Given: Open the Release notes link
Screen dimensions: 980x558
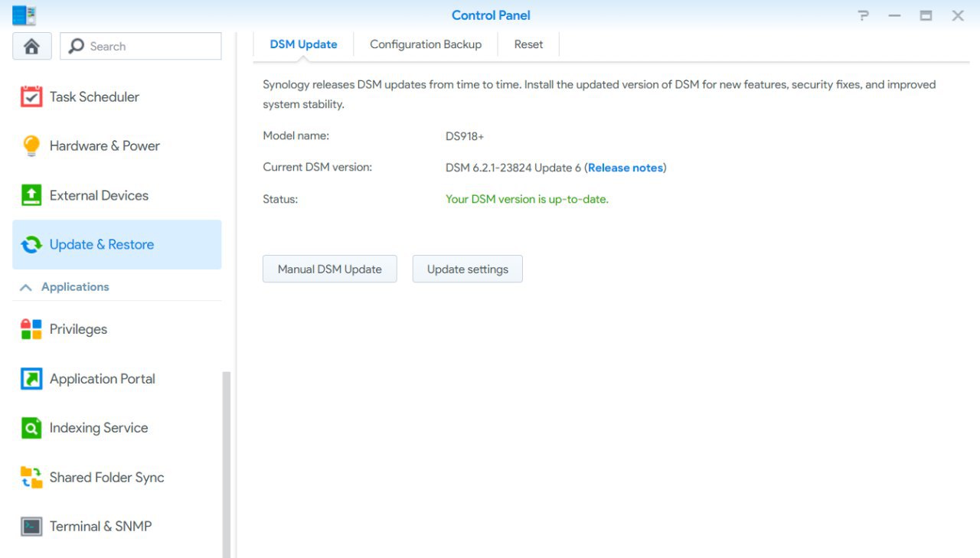Looking at the screenshot, I should coord(626,168).
